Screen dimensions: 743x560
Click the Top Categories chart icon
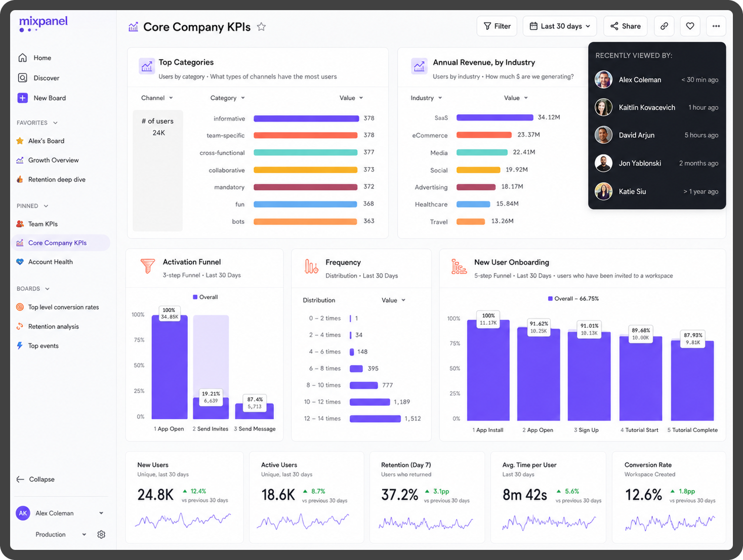(x=147, y=66)
